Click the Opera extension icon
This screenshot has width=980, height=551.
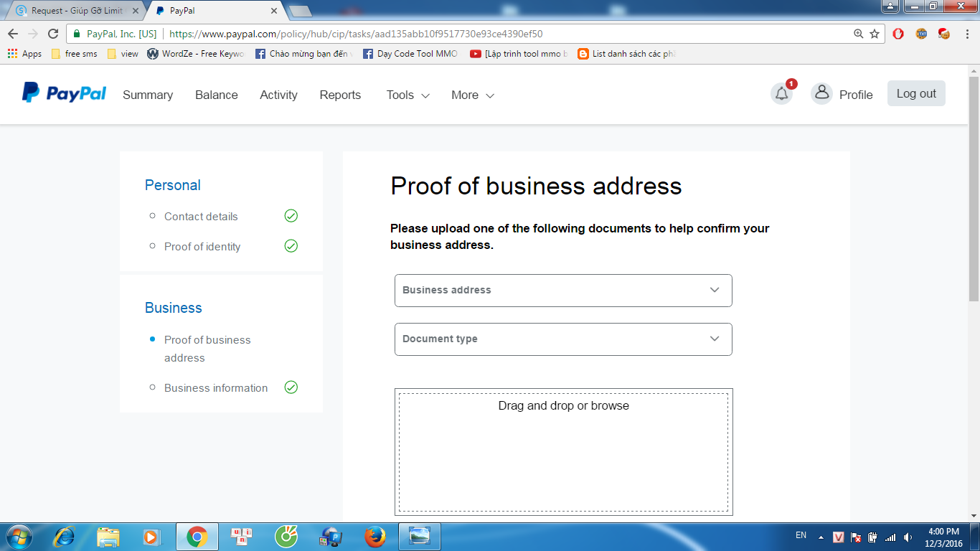click(898, 34)
